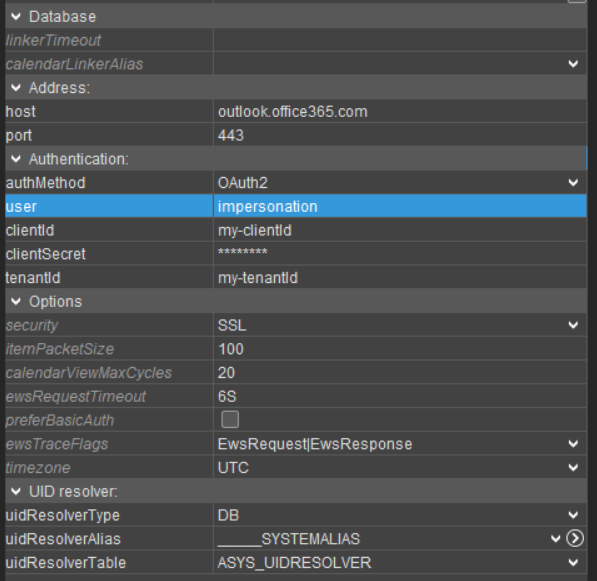
Task: Select the clientId property label
Action: 30,230
